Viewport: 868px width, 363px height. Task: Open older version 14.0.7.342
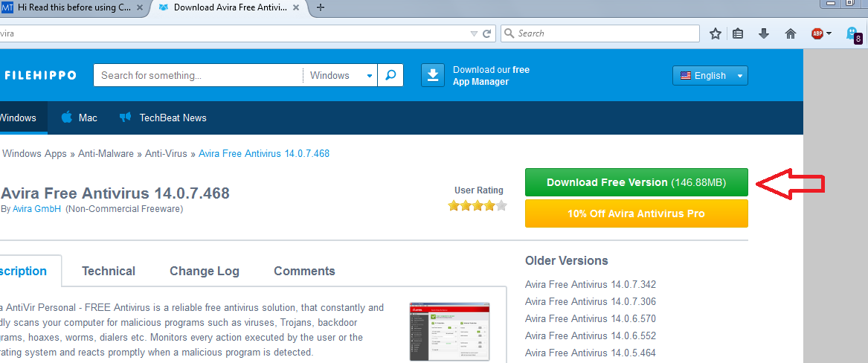pos(591,285)
